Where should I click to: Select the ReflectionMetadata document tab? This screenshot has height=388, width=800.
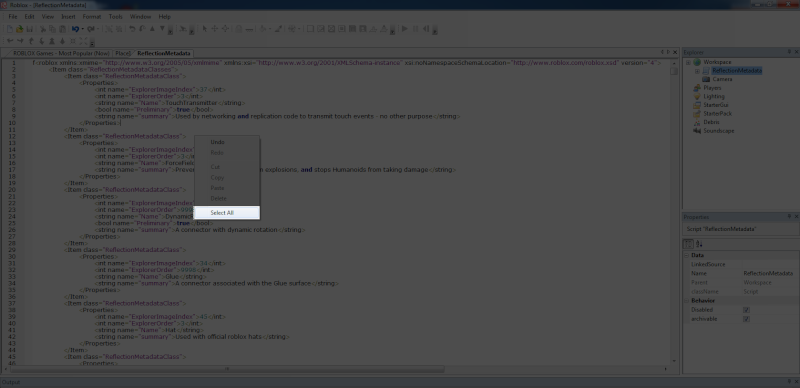coord(163,53)
